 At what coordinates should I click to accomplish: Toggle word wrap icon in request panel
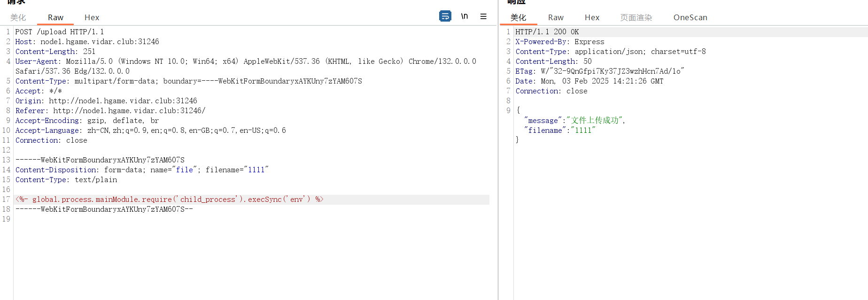445,16
